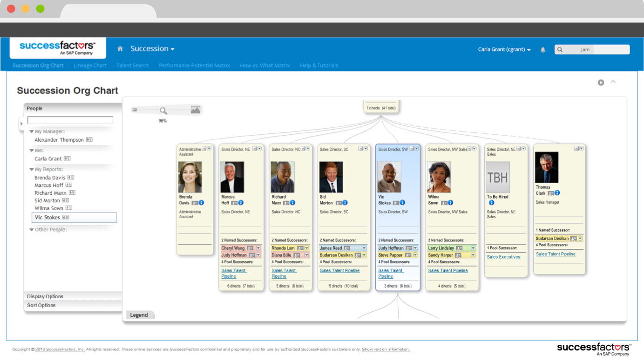Open info for To Be Hired position

click(x=491, y=203)
